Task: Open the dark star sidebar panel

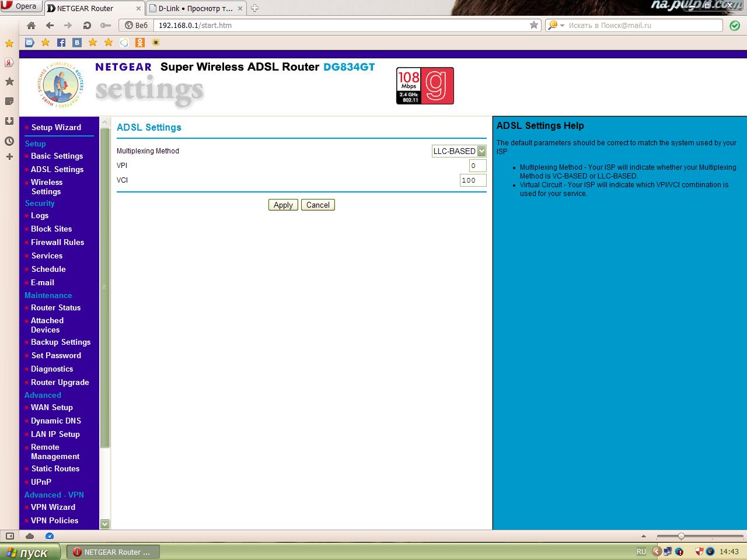Action: click(x=9, y=82)
